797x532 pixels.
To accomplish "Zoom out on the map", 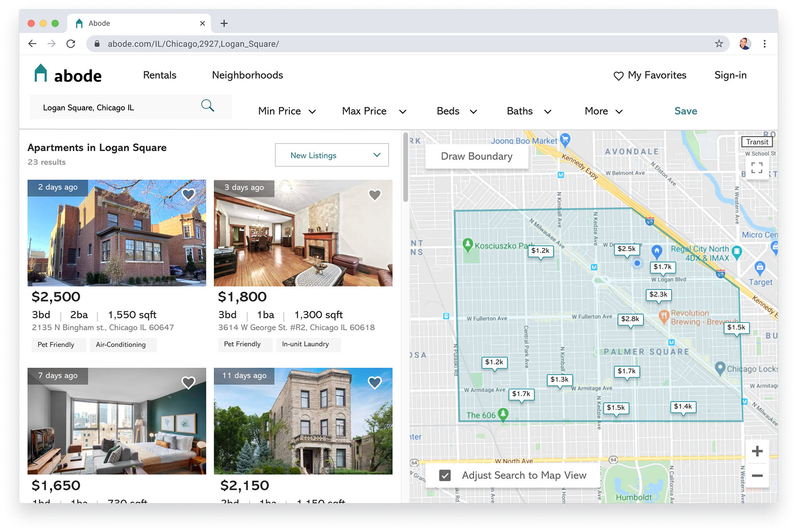I will [757, 476].
